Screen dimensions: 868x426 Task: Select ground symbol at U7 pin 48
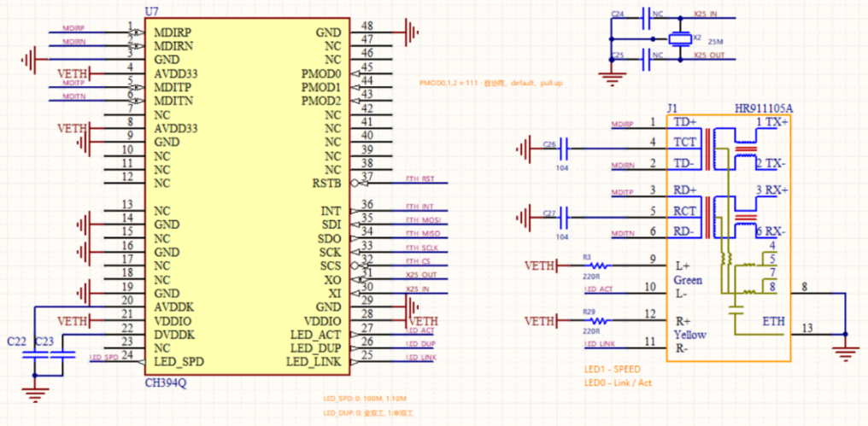[x=413, y=32]
